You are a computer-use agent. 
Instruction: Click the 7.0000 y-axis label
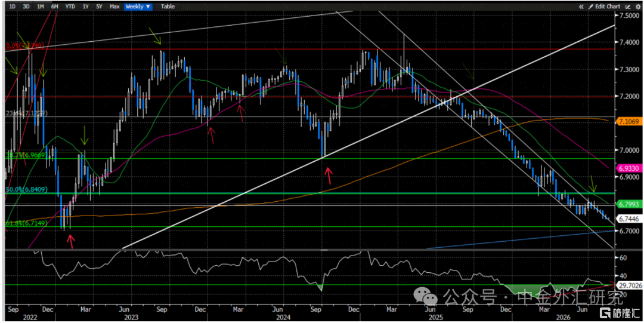pos(629,150)
